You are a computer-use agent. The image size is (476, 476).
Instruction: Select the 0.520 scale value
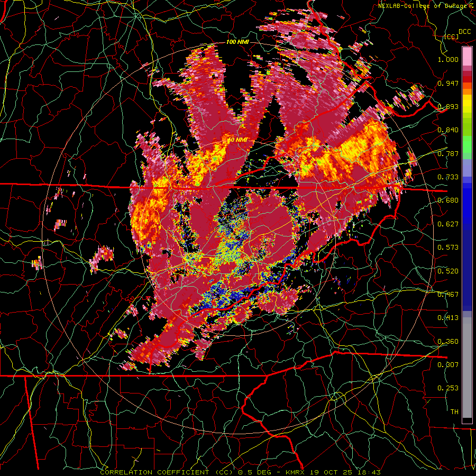(448, 271)
